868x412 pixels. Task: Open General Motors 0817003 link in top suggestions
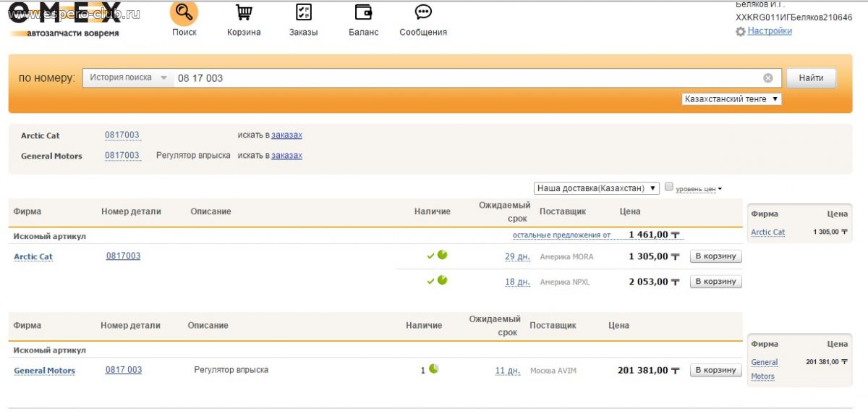(x=122, y=156)
